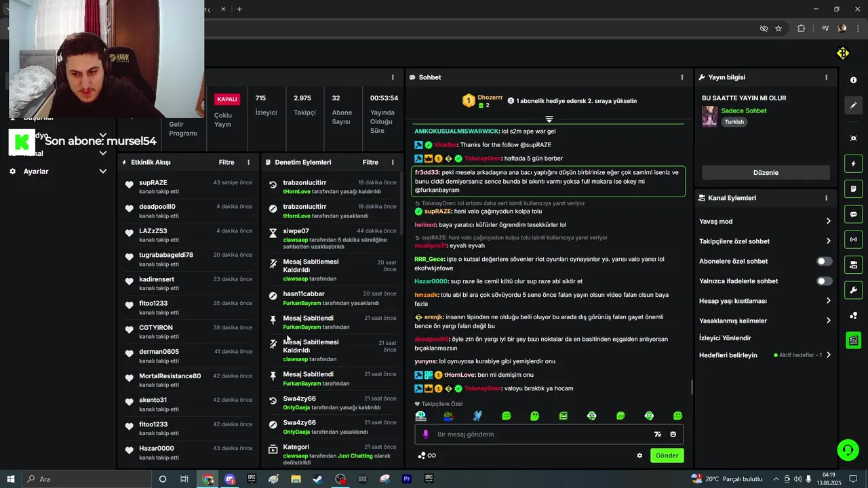Click the yellow diamond logo at top right
Viewport: 868px width, 488px height.
pos(843,53)
